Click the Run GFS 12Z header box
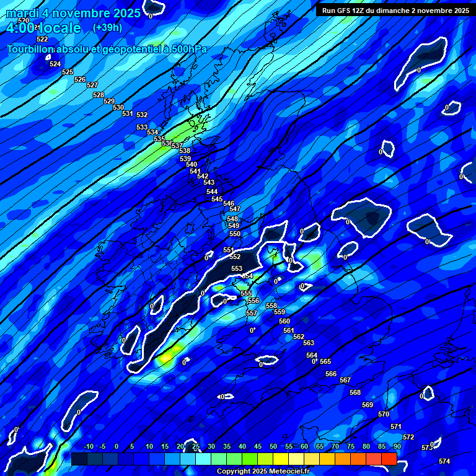 pos(395,10)
